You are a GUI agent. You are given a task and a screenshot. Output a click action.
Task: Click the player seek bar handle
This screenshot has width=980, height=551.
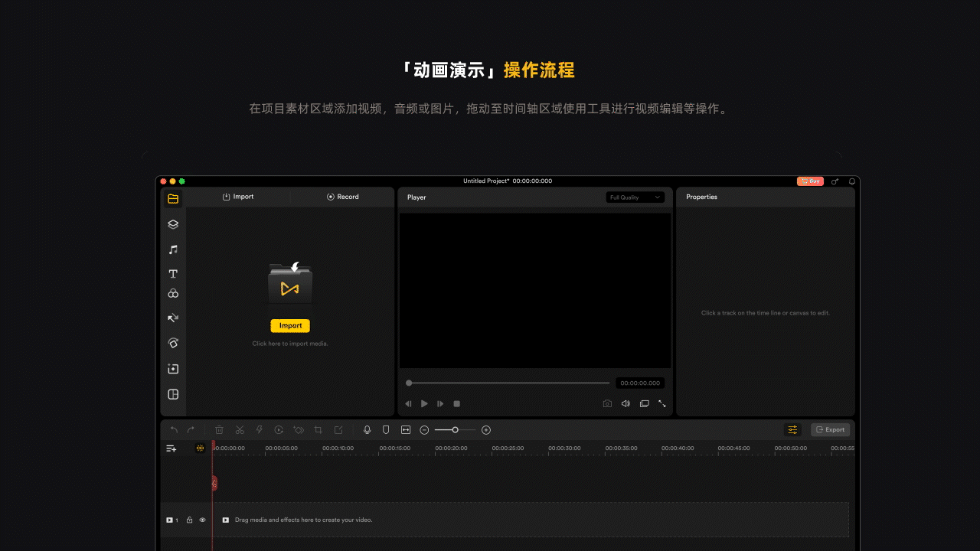click(409, 383)
